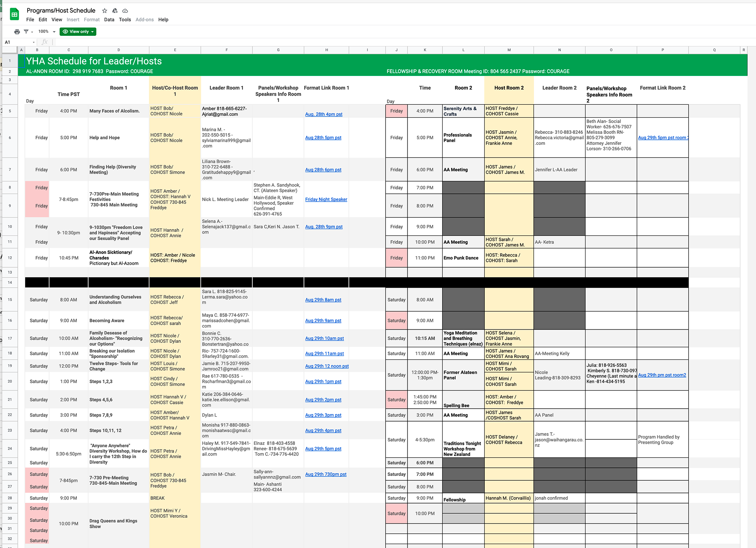The width and height of the screenshot is (756, 548).
Task: Select the Spelling Bee cell
Action: click(x=463, y=400)
